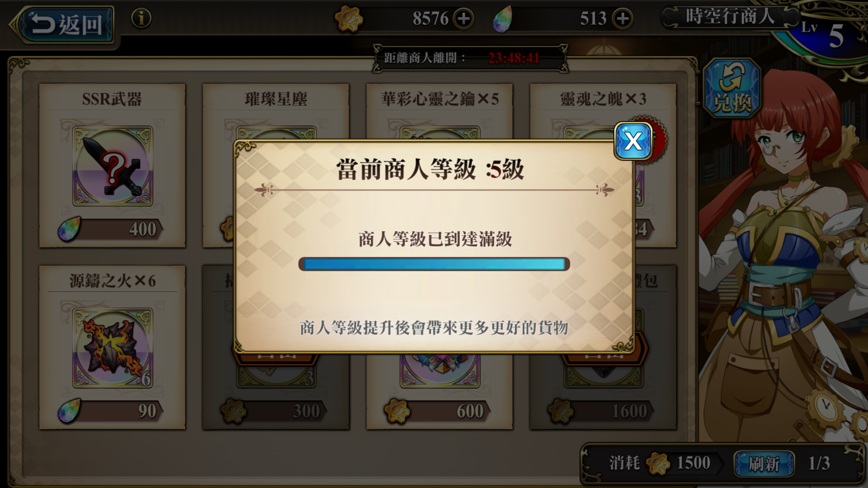Add gear coins with plus beside 8576
The image size is (868, 488).
coord(463,18)
